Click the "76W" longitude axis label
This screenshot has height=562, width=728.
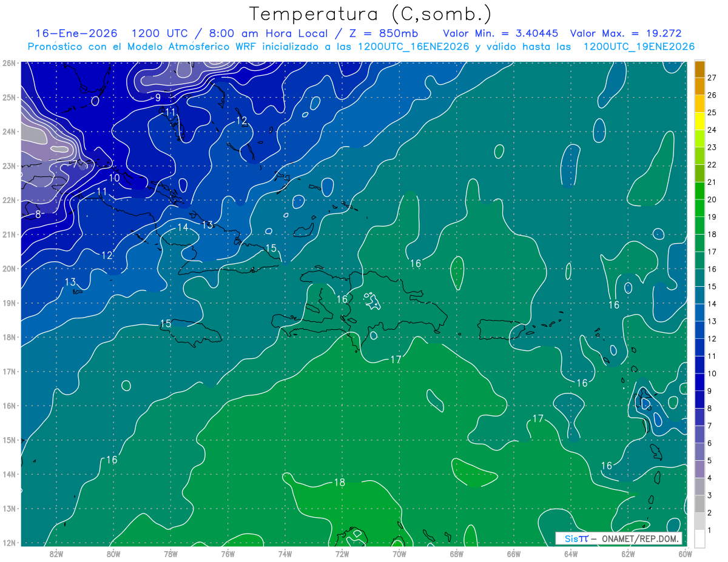228,553
